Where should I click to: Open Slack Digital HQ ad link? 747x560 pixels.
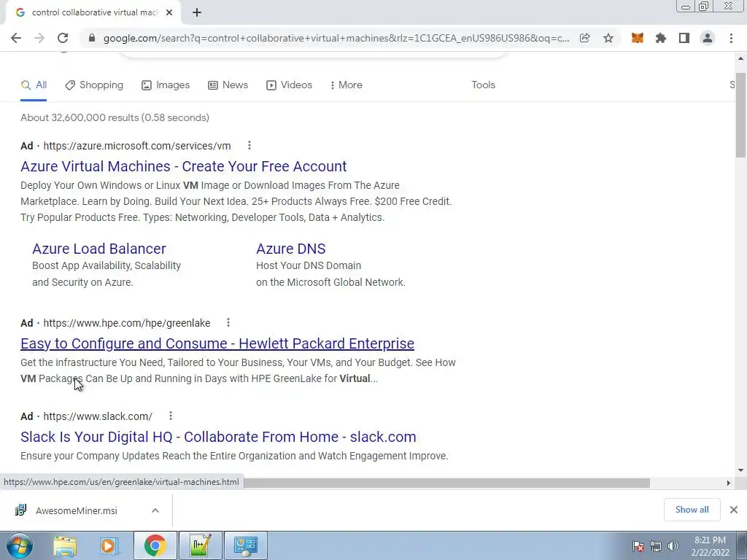coord(218,437)
